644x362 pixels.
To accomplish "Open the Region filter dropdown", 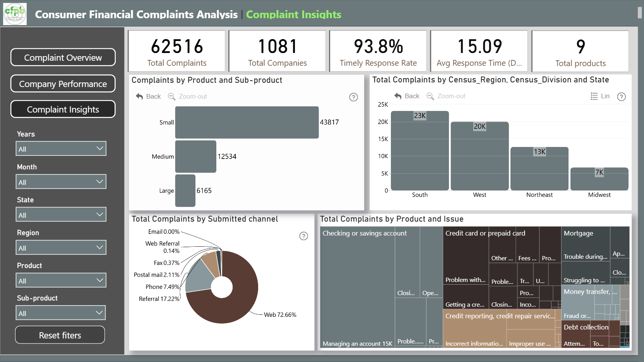I will click(x=61, y=248).
